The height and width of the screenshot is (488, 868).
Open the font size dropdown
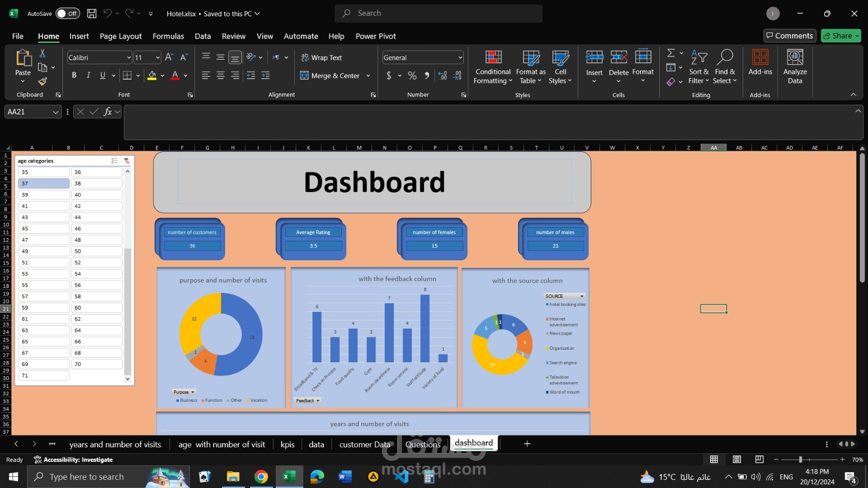click(x=158, y=57)
